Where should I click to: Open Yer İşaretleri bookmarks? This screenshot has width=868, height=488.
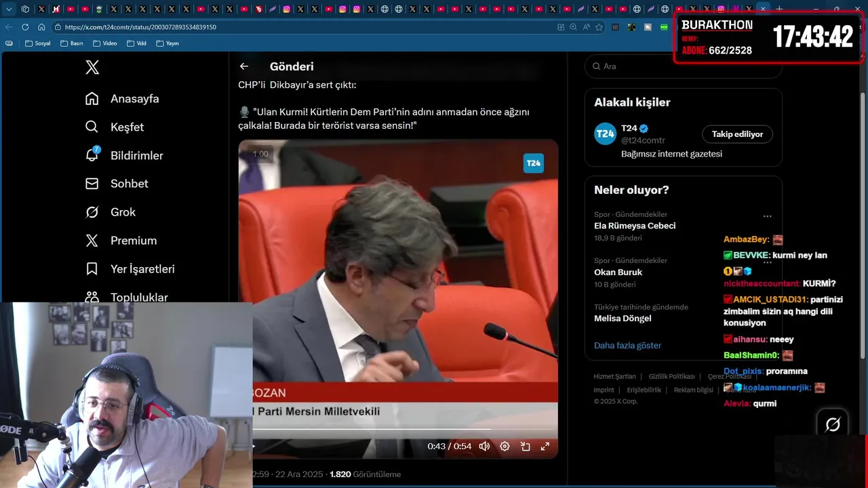point(130,269)
